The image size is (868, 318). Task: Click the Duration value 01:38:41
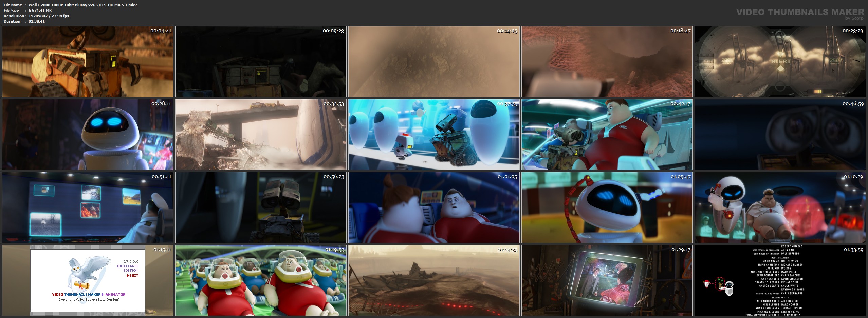pyautogui.click(x=37, y=21)
